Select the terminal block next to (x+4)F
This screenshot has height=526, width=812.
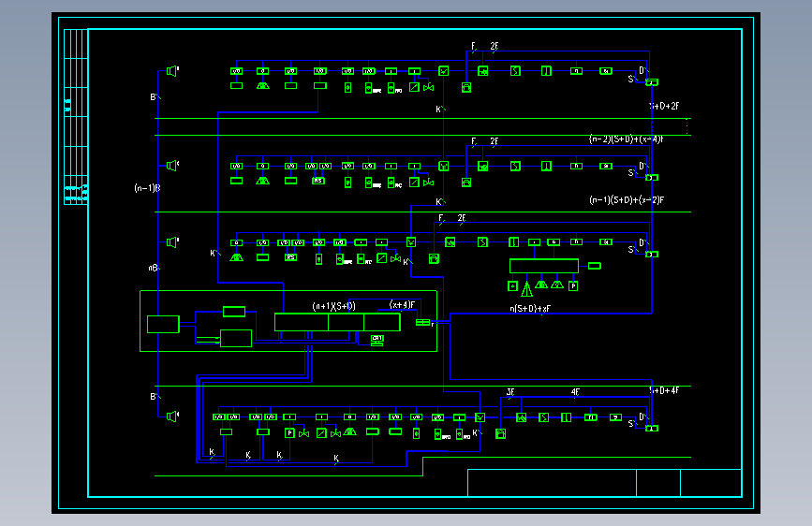coord(423,323)
